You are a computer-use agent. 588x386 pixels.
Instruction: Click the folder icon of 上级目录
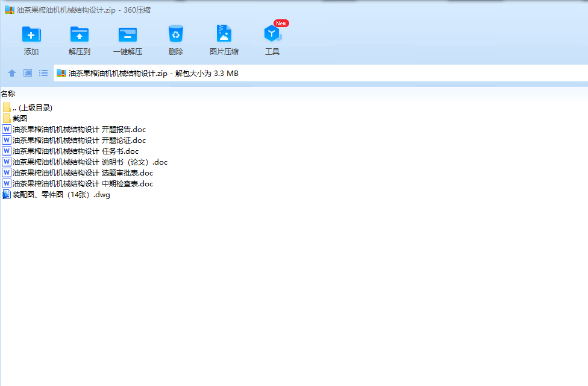point(7,107)
